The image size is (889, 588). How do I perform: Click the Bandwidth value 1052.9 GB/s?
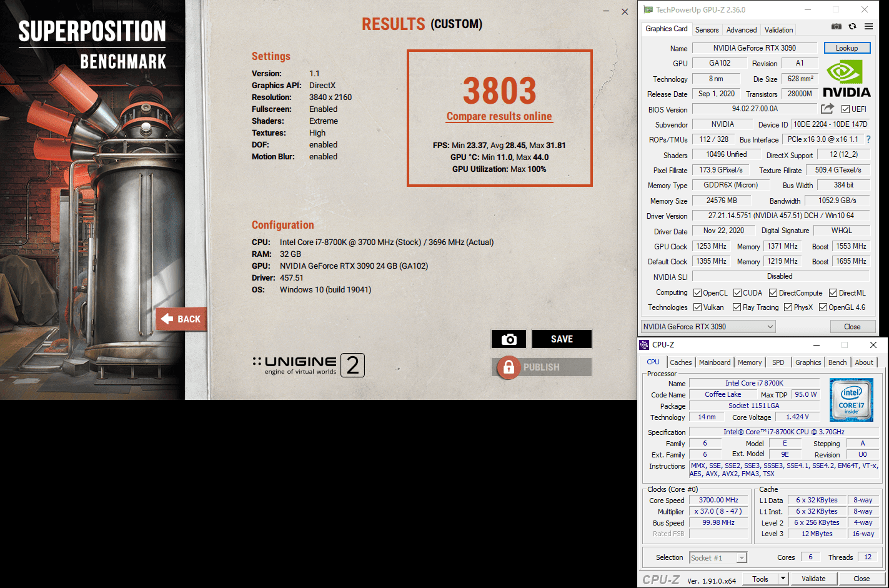click(x=837, y=201)
